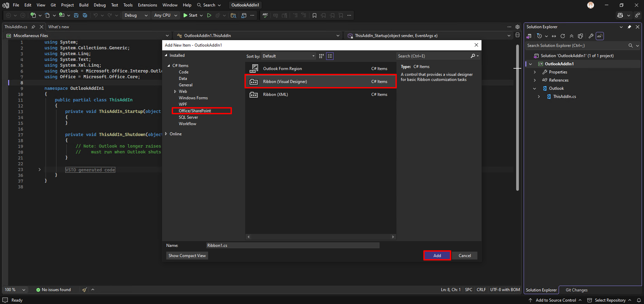Select the Outlook Form Region template

pyautogui.click(x=321, y=69)
